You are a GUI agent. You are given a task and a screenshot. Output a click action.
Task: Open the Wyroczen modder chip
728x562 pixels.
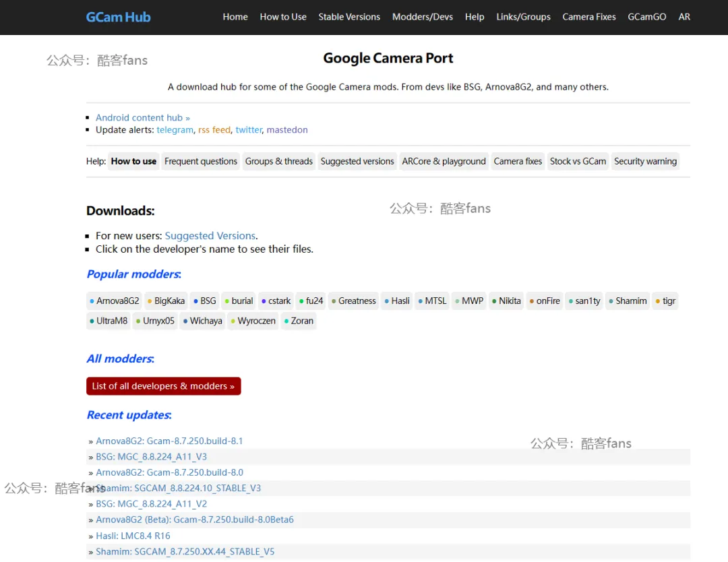tap(253, 321)
